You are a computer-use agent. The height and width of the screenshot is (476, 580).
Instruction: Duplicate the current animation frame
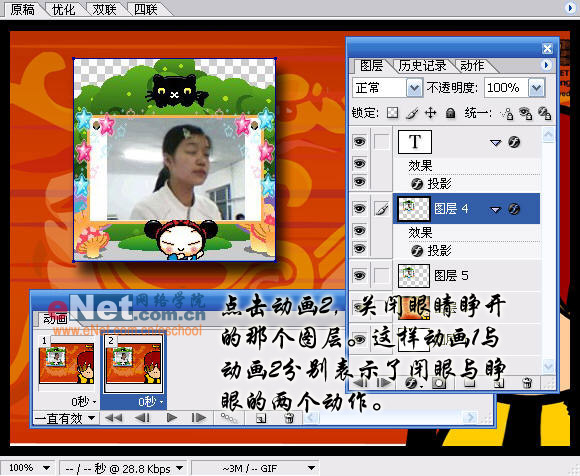261,418
